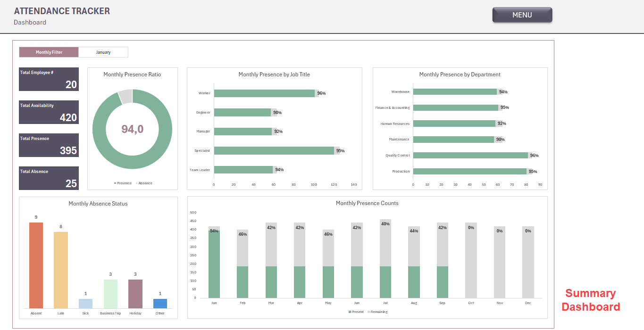The image size is (644, 330).
Task: Select the Absence legend entry under donut
Action: point(144,183)
